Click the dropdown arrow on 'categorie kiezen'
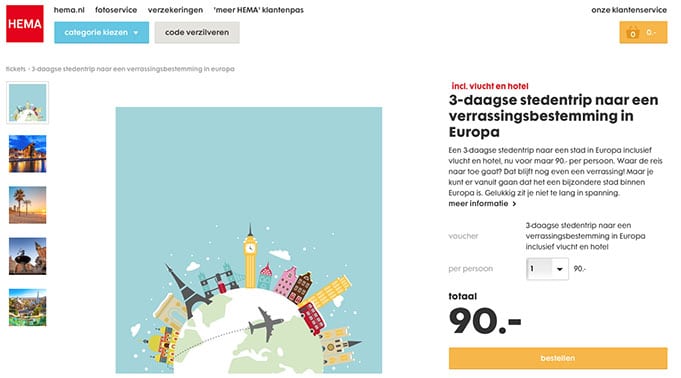This screenshot has height=378, width=681. tap(136, 33)
